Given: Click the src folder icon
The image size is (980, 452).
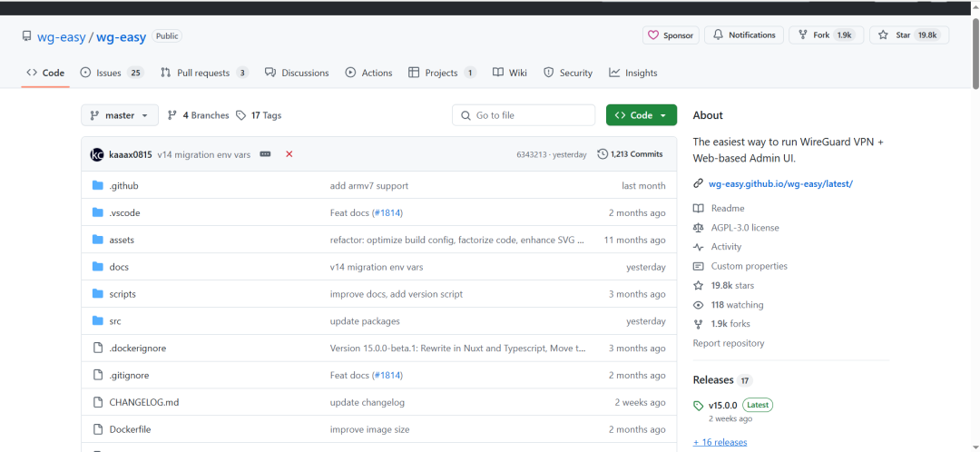Looking at the screenshot, I should click(97, 321).
